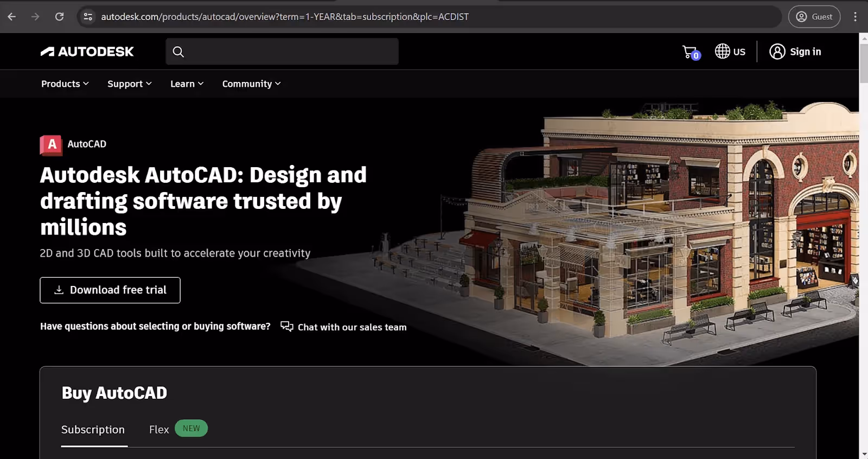868x459 pixels.
Task: Go back with browser back arrow
Action: [12, 17]
